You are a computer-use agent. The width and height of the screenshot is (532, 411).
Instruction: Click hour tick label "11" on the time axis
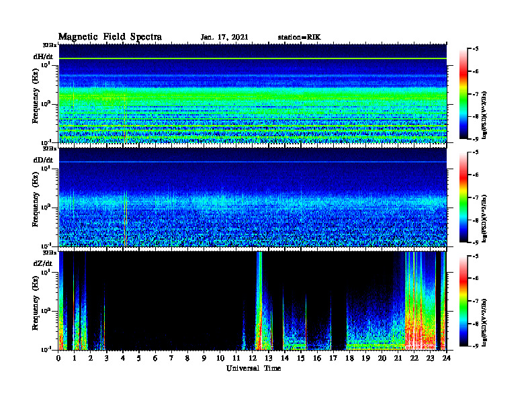point(236,358)
